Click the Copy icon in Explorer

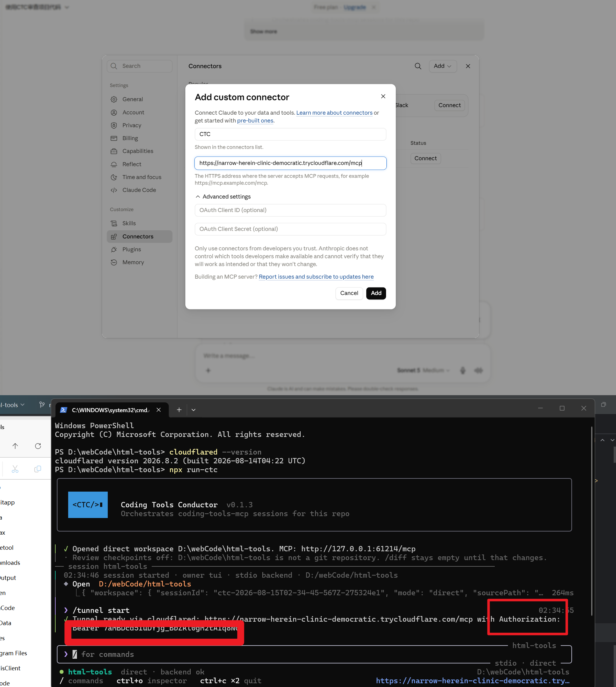[38, 469]
